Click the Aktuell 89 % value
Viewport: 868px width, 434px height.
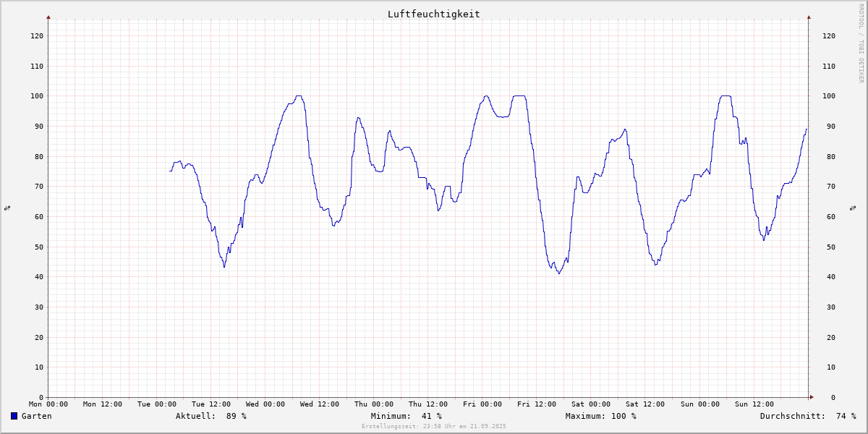[x=210, y=416]
